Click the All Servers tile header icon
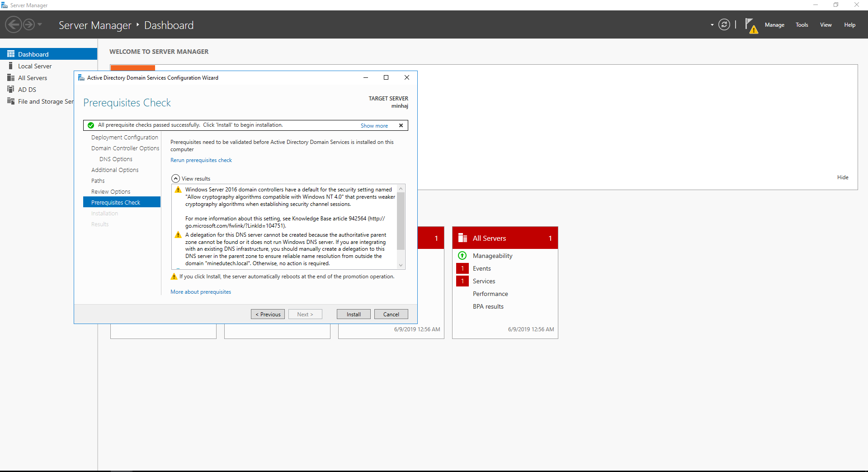 [462, 238]
